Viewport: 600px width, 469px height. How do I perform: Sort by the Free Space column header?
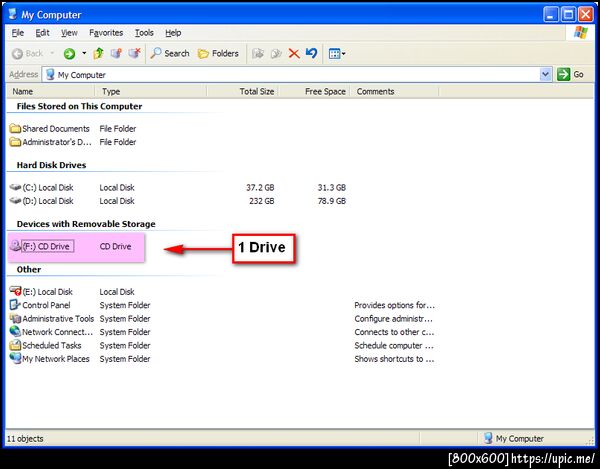point(314,91)
